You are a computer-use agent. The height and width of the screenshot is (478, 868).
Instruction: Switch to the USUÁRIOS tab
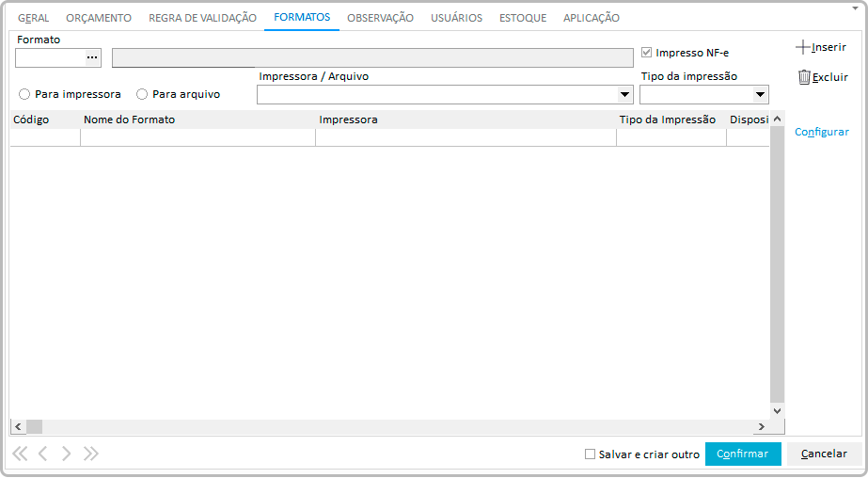[x=457, y=18]
